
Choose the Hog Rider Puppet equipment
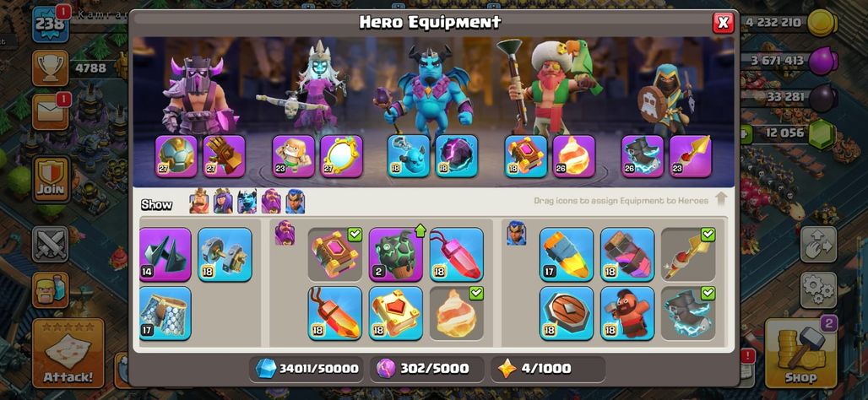627,313
